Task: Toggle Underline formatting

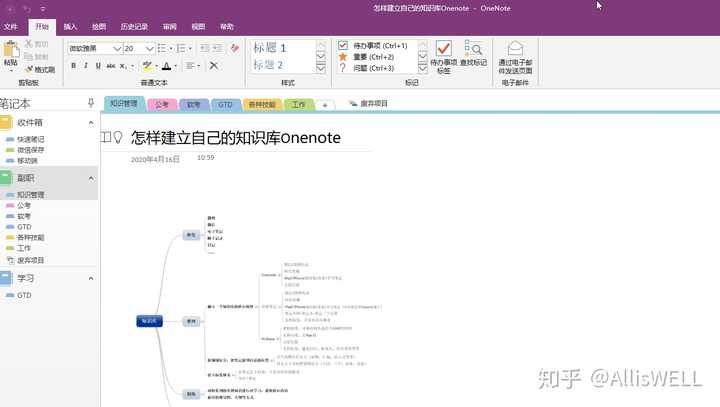Action: (98, 66)
